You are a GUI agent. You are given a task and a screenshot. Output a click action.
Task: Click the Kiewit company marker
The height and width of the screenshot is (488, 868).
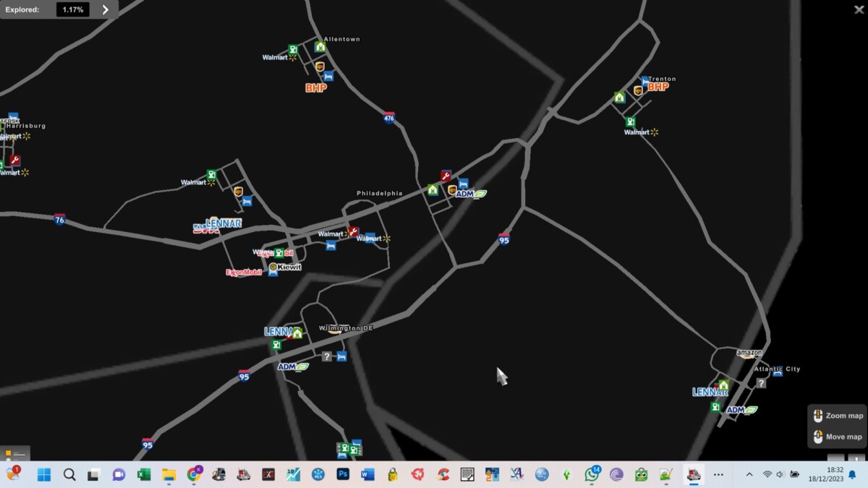click(285, 267)
